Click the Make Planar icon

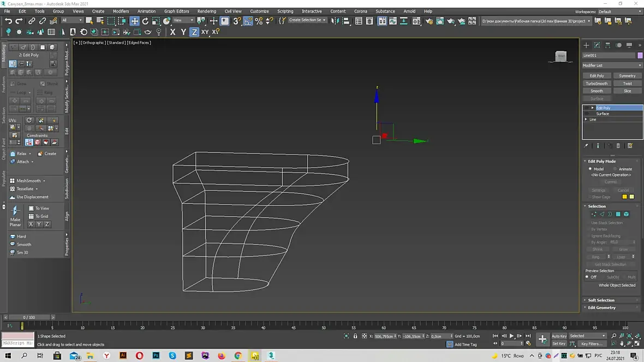click(x=15, y=211)
